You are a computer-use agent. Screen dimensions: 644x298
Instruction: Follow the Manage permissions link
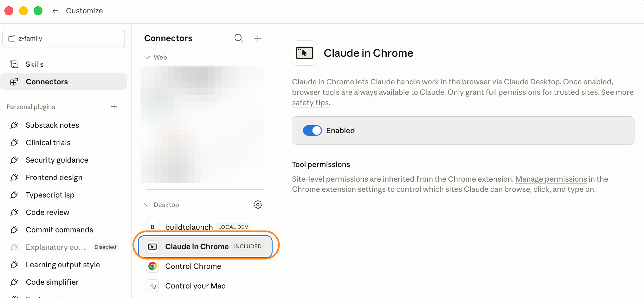point(551,179)
